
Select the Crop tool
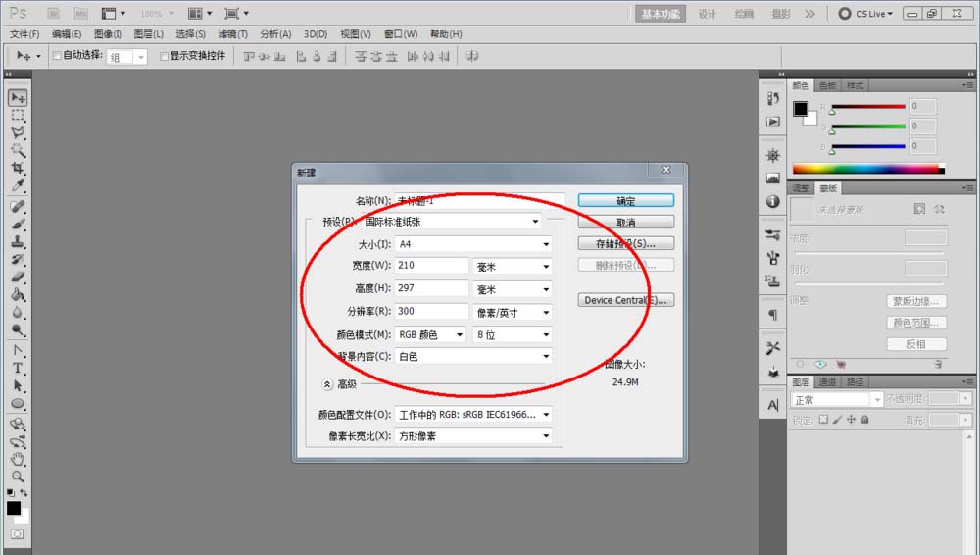pyautogui.click(x=18, y=168)
